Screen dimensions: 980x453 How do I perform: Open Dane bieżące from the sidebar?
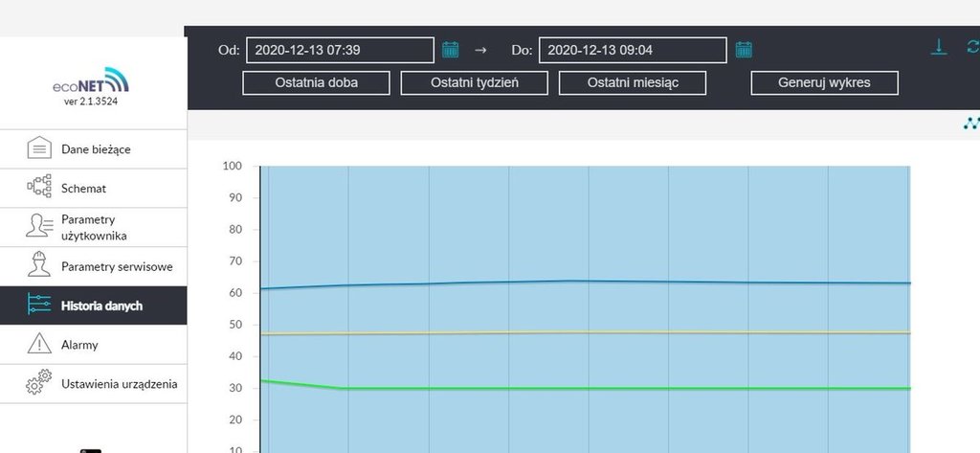tap(94, 149)
